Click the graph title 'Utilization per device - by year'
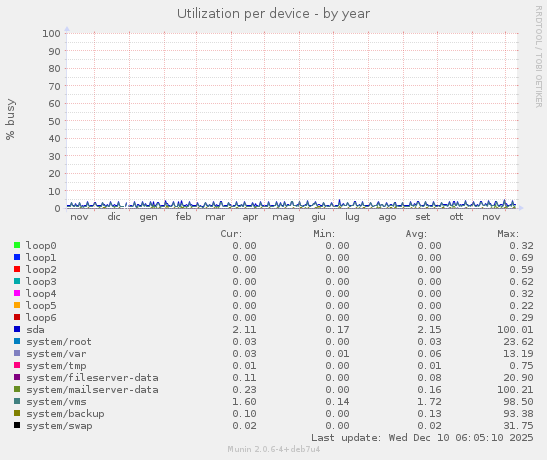 [273, 14]
